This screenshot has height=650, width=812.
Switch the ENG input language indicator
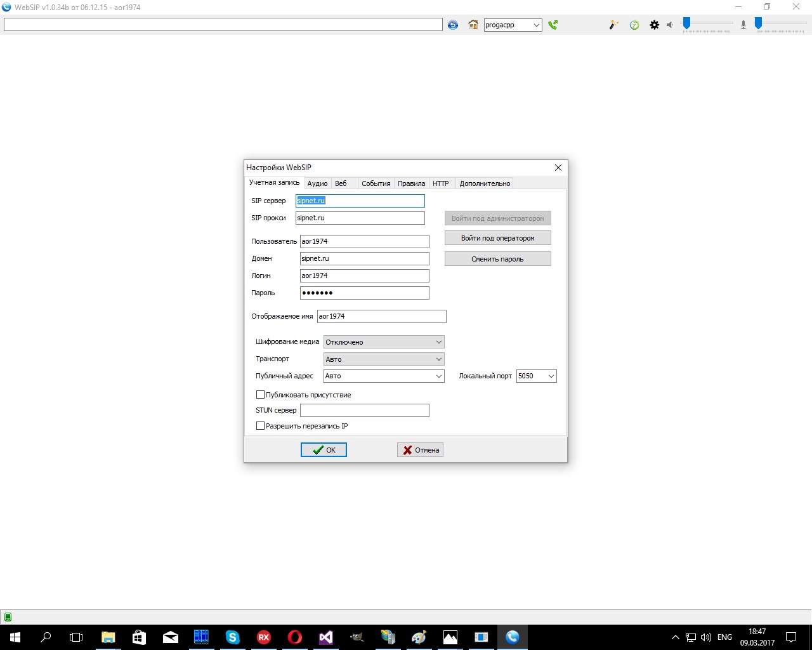(724, 637)
